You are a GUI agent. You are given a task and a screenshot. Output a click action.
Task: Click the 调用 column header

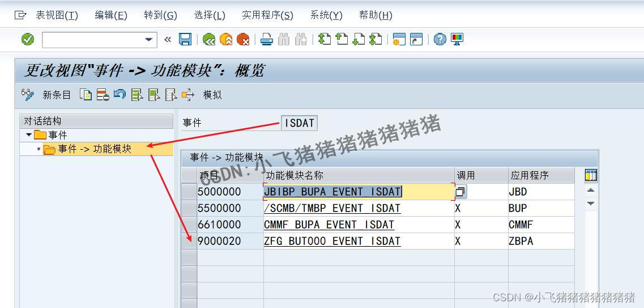[x=481, y=176]
